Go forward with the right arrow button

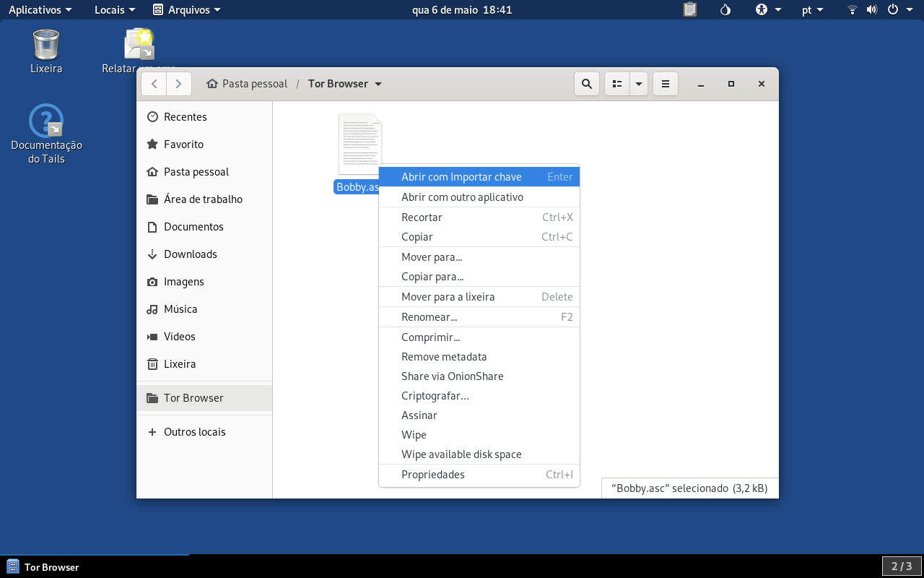pos(179,84)
